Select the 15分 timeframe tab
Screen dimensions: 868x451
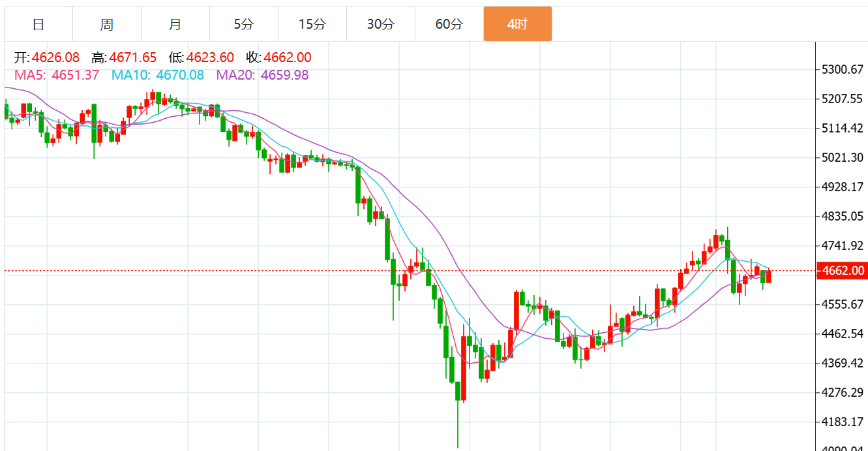[312, 24]
